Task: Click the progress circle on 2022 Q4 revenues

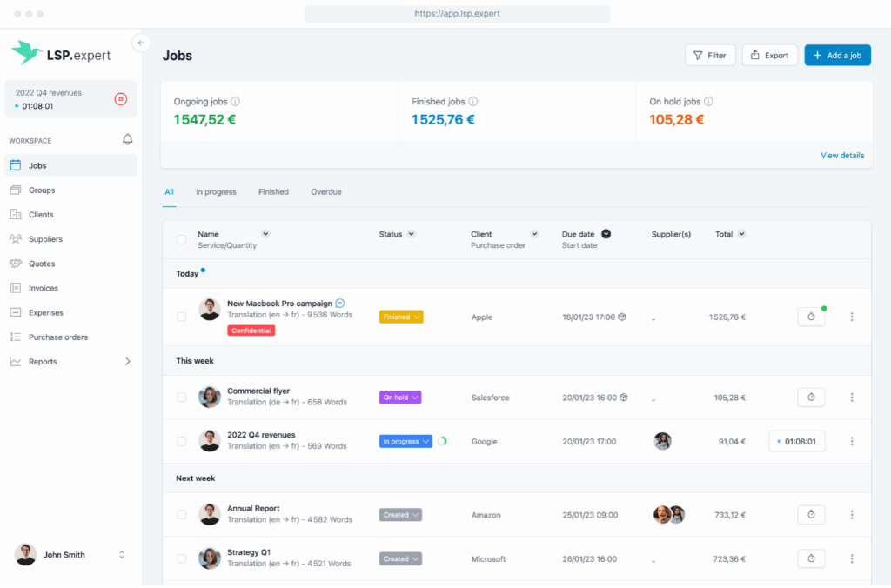Action: pos(442,442)
